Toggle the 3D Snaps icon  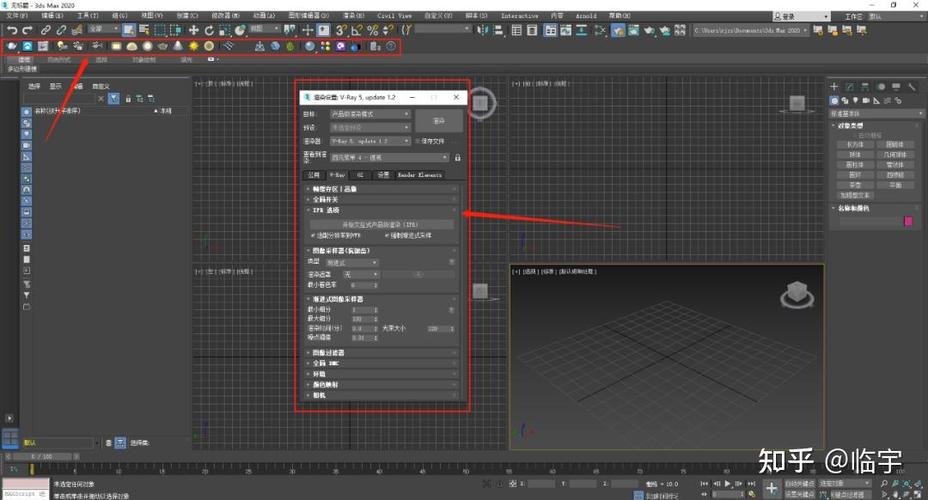pyautogui.click(x=341, y=30)
